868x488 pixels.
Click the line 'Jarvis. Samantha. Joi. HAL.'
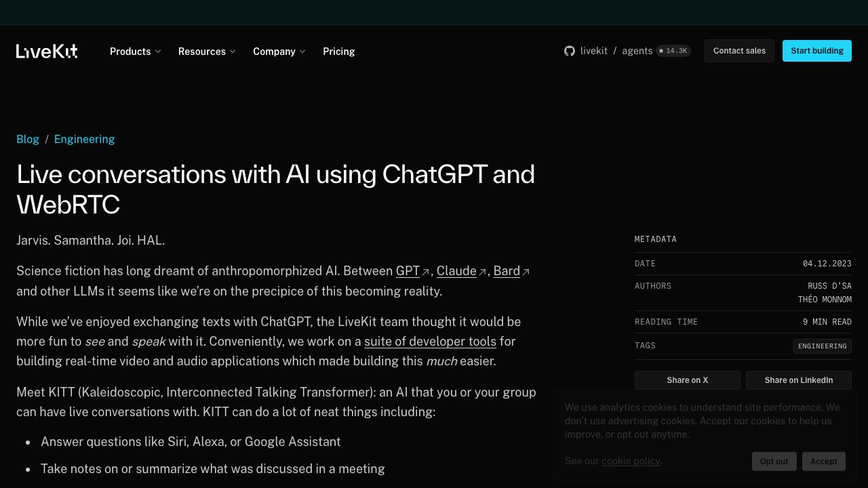click(x=91, y=241)
